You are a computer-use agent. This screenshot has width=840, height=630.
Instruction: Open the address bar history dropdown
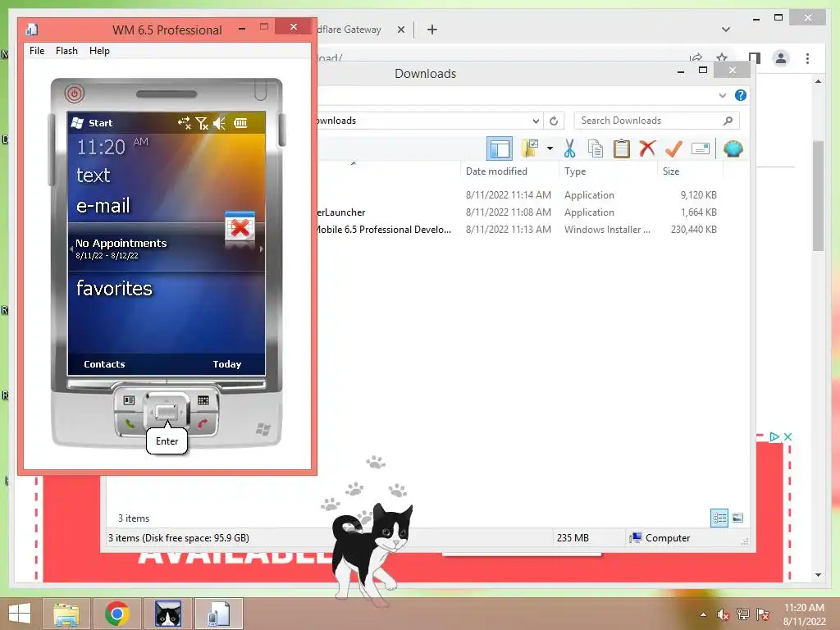(x=535, y=121)
